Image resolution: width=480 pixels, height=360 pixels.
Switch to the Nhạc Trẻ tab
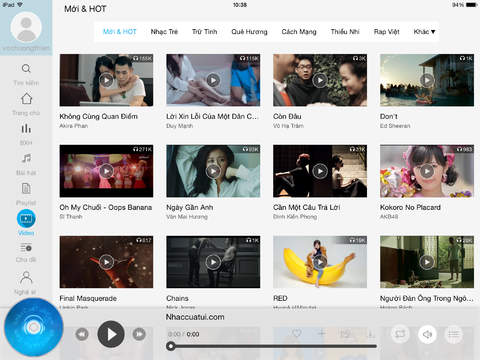point(164,32)
